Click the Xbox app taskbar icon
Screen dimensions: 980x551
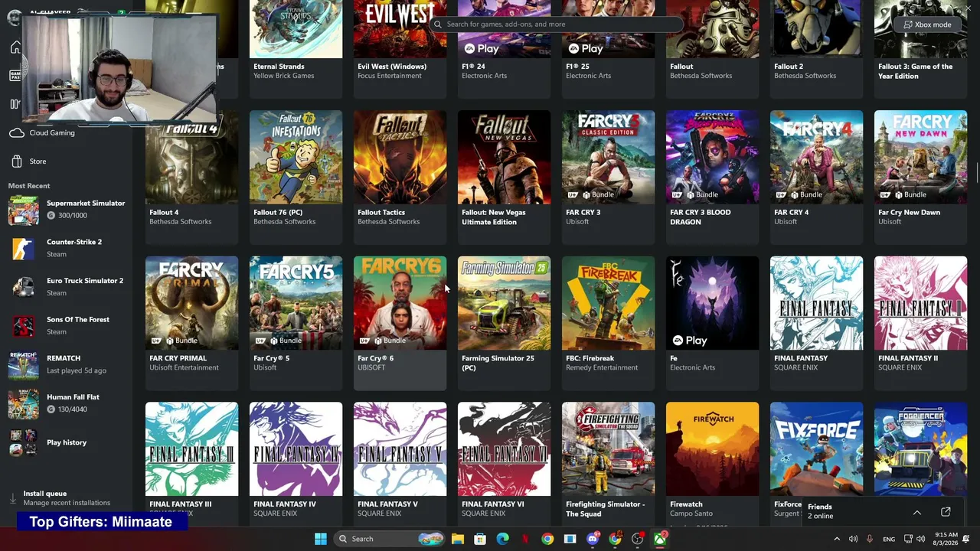pos(660,539)
